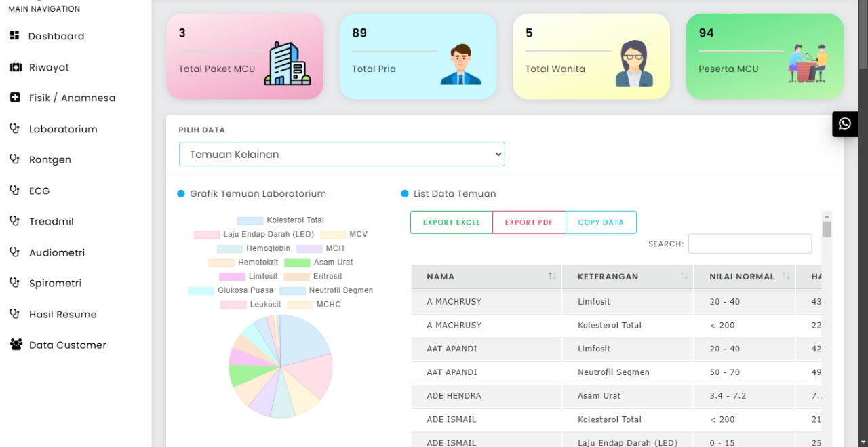
Task: Go to Hasil Resume in navigation
Action: coord(62,314)
